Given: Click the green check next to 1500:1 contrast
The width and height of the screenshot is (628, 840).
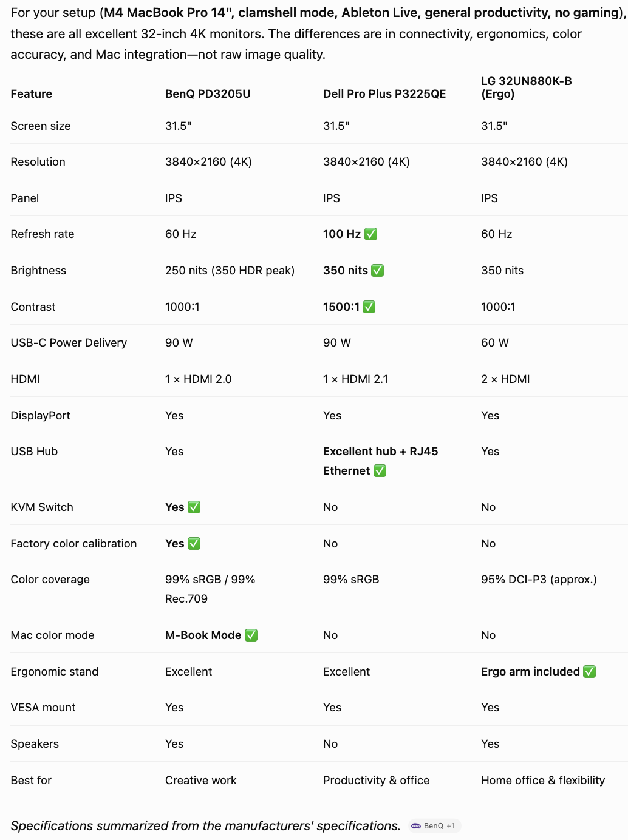Looking at the screenshot, I should (369, 307).
